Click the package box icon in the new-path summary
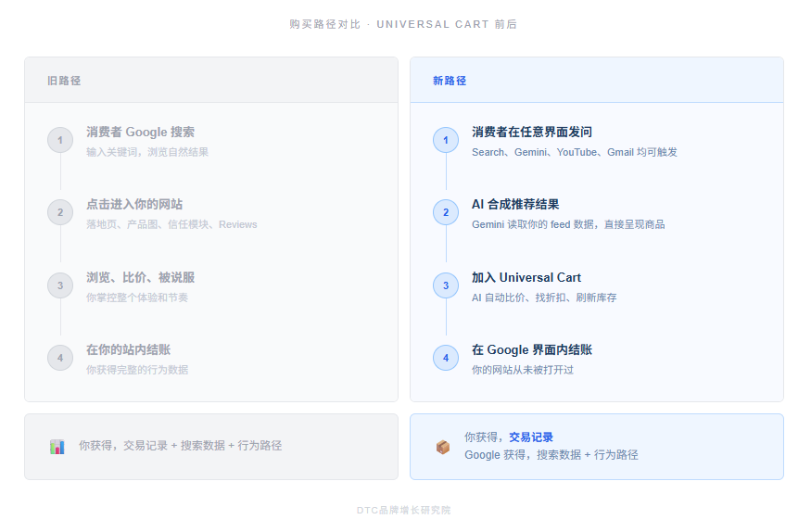Viewport: 811px width, 532px height. (443, 447)
